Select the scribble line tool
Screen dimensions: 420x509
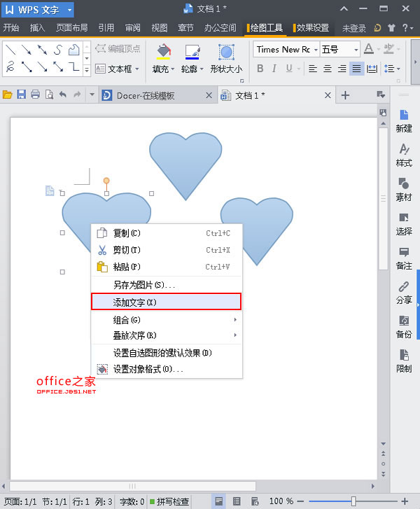click(11, 67)
